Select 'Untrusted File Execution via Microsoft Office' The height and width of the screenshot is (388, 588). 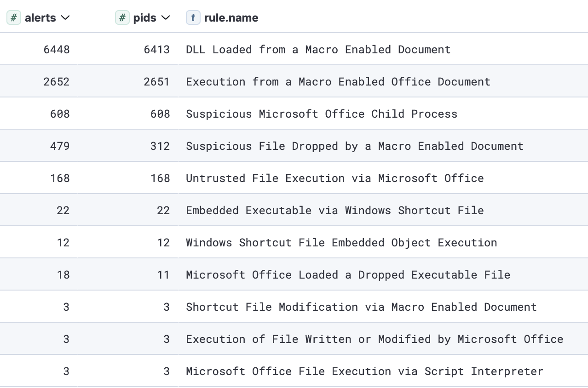[334, 178]
